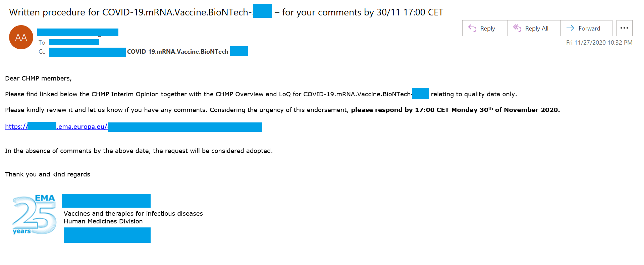This screenshot has width=644, height=265.
Task: Click the Reply All double-arrow icon
Action: coord(517,29)
